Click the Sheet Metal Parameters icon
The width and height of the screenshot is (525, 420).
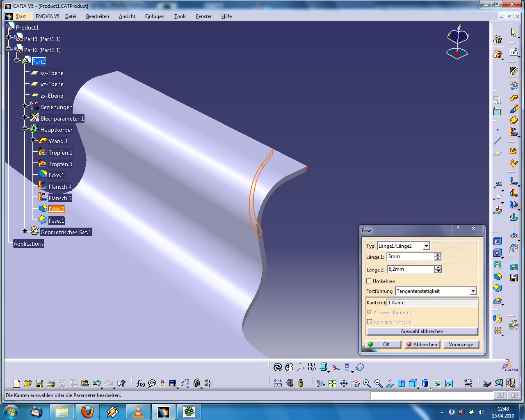click(x=514, y=71)
